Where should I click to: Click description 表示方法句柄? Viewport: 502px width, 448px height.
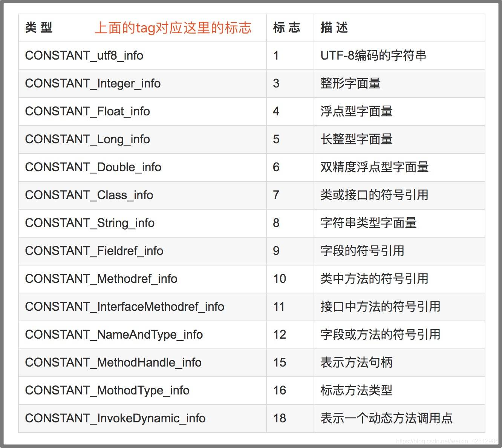(357, 363)
